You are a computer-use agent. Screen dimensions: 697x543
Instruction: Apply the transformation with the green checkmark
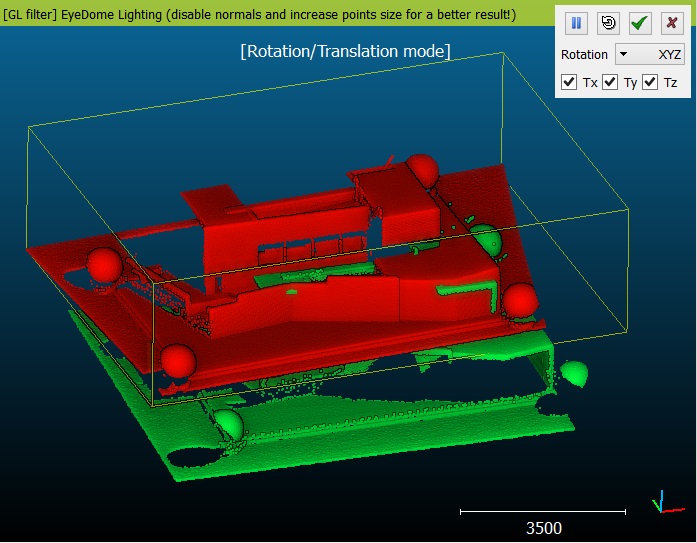coord(640,23)
